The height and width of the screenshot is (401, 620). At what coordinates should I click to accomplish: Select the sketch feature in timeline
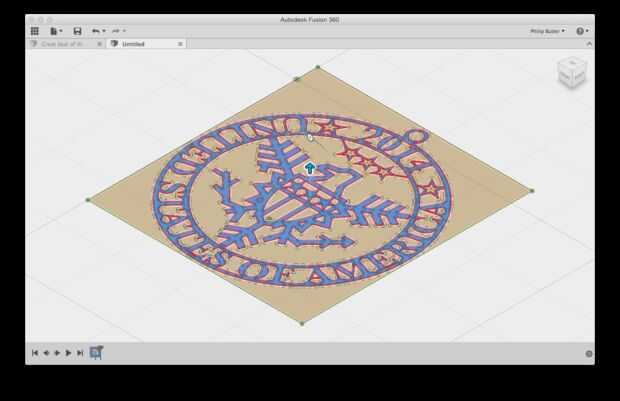[96, 352]
